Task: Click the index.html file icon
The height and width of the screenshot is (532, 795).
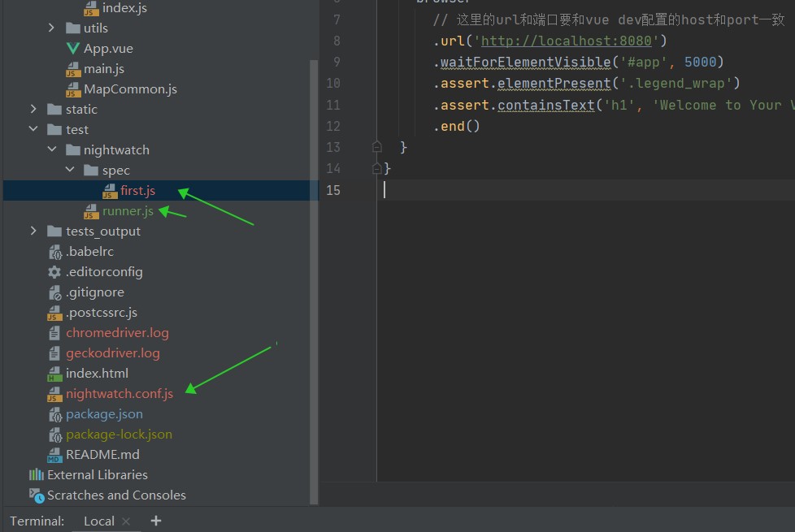Action: (x=54, y=374)
